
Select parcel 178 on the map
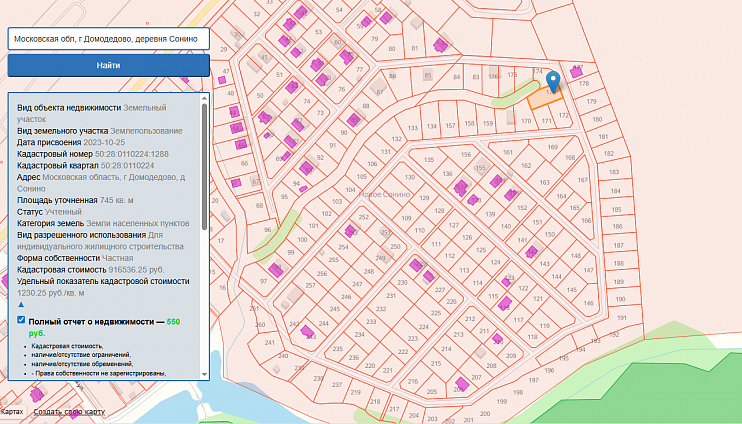pyautogui.click(x=583, y=83)
